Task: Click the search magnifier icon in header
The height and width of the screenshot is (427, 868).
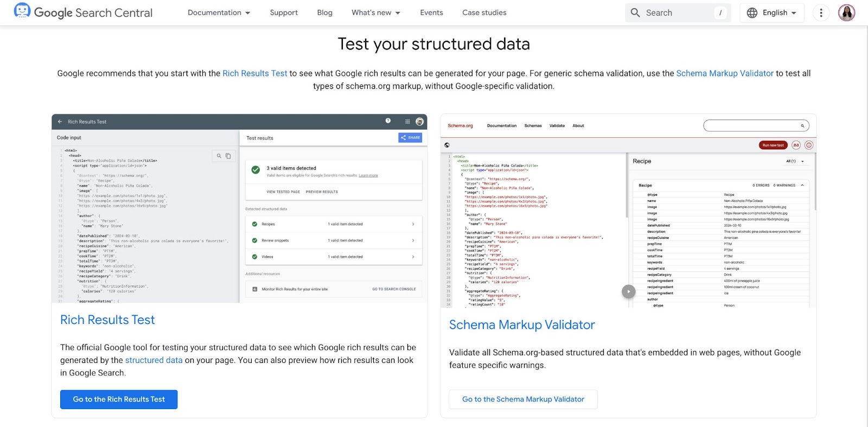Action: 635,12
